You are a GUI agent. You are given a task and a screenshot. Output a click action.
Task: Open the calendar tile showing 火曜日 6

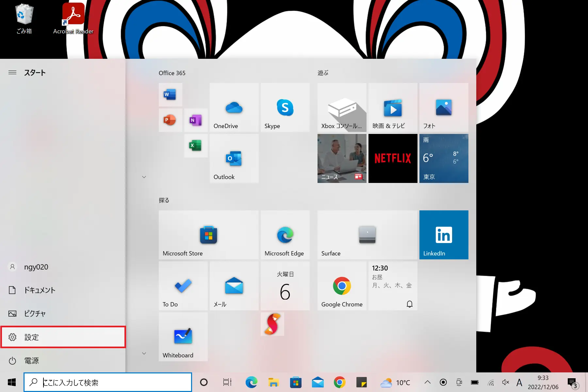point(285,286)
